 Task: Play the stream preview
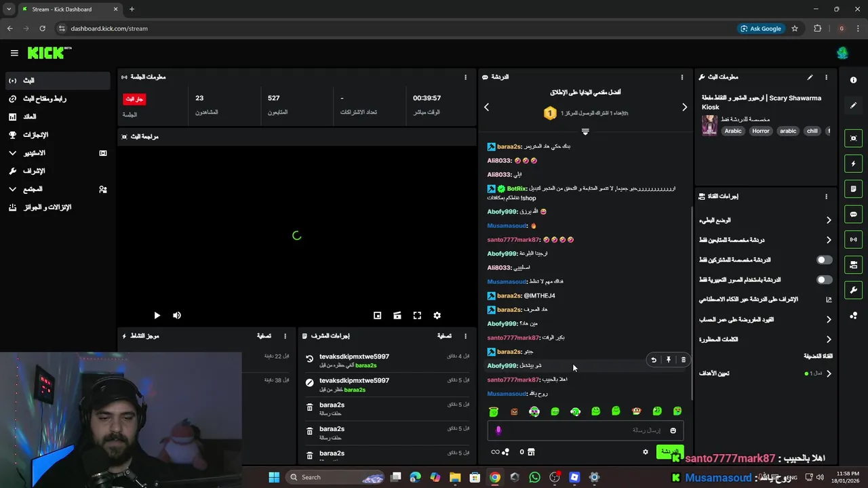pos(157,315)
